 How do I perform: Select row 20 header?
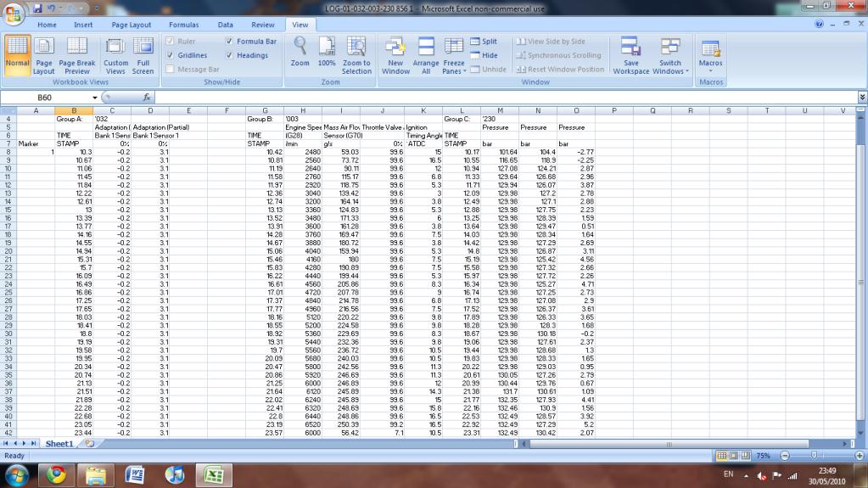[8, 251]
